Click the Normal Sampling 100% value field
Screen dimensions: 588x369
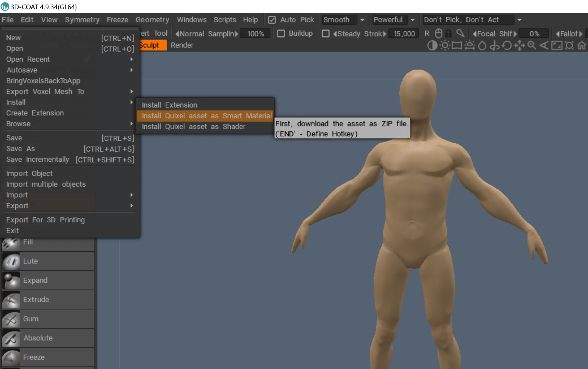(255, 34)
